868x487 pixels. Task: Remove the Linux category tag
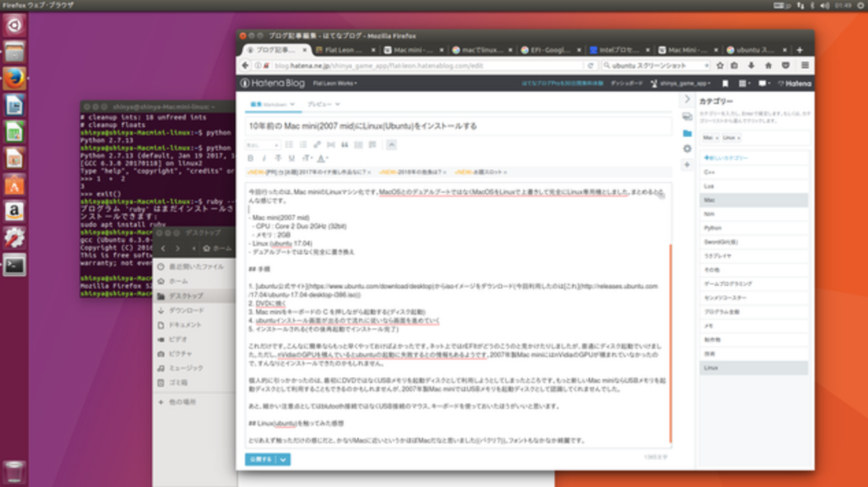(x=738, y=137)
